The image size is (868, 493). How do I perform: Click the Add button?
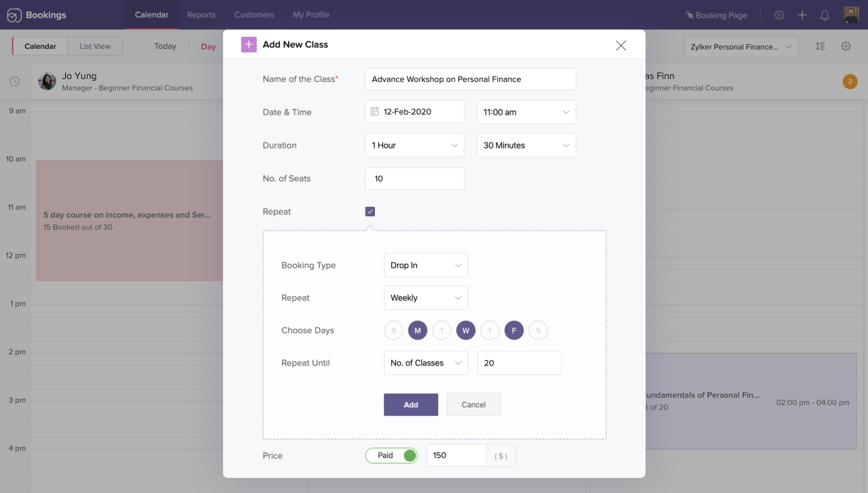tap(411, 405)
